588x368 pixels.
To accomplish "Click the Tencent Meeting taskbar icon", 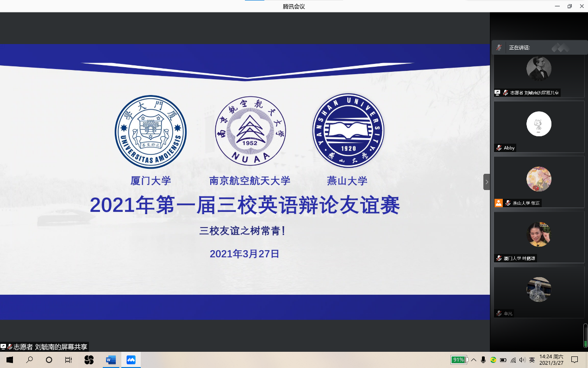I will (131, 360).
